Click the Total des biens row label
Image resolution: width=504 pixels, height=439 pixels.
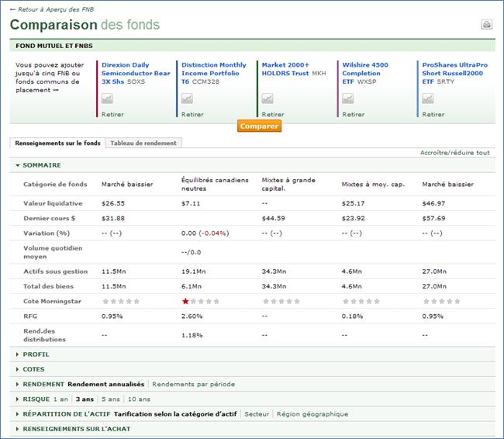coord(48,286)
